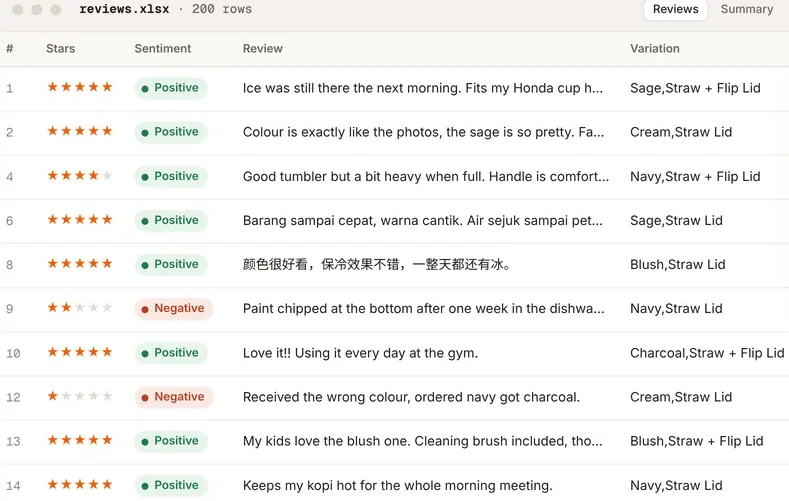Click the reviews.xlsx file title
789x501 pixels.
[124, 9]
